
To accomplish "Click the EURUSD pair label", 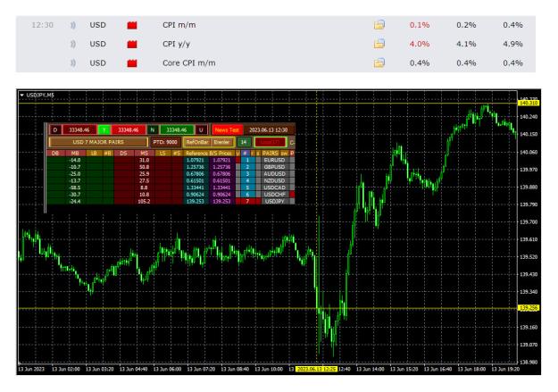I will pyautogui.click(x=274, y=160).
